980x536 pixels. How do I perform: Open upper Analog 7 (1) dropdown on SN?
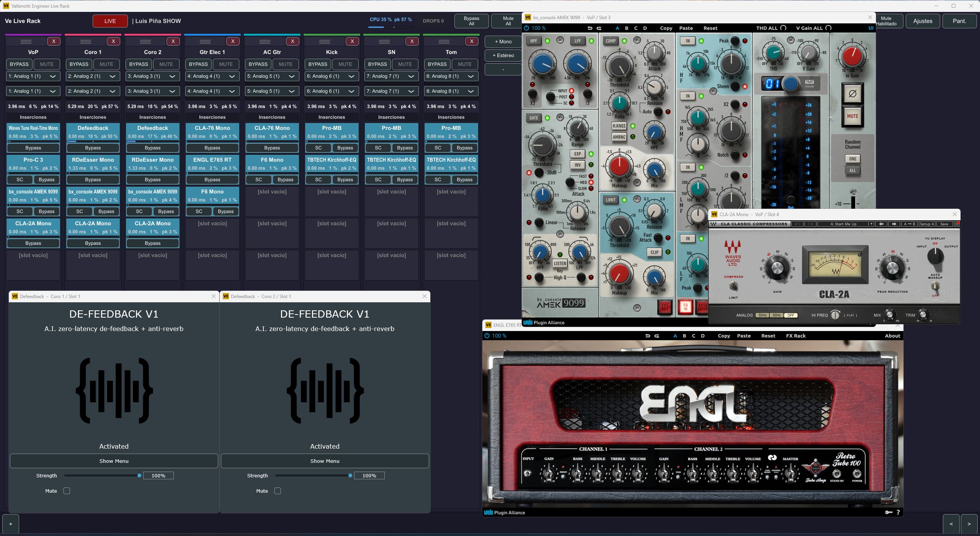[391, 77]
